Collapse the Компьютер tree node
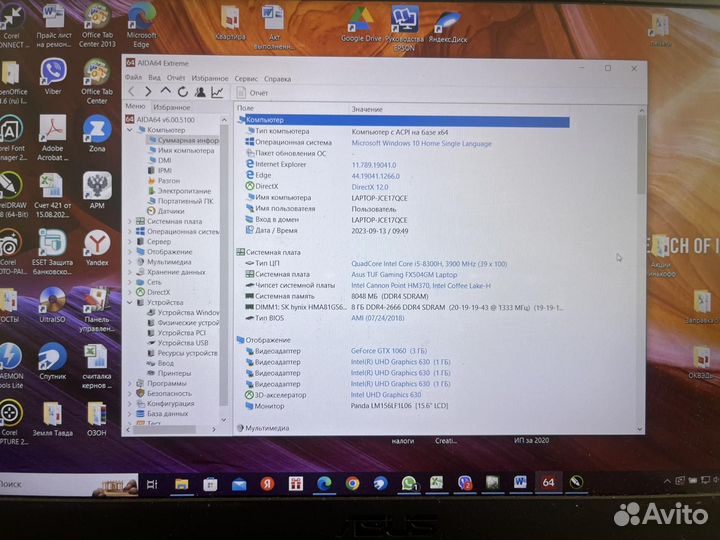The height and width of the screenshot is (540, 720). (130, 130)
